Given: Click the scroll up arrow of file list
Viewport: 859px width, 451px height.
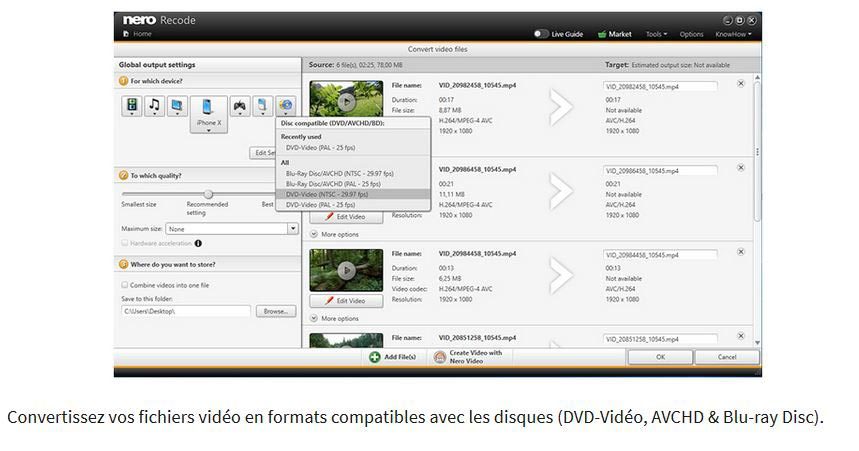Looking at the screenshot, I should (757, 78).
